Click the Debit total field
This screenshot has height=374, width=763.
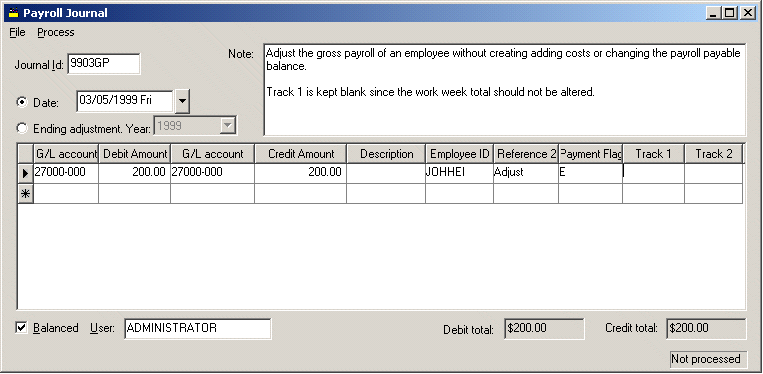(544, 328)
